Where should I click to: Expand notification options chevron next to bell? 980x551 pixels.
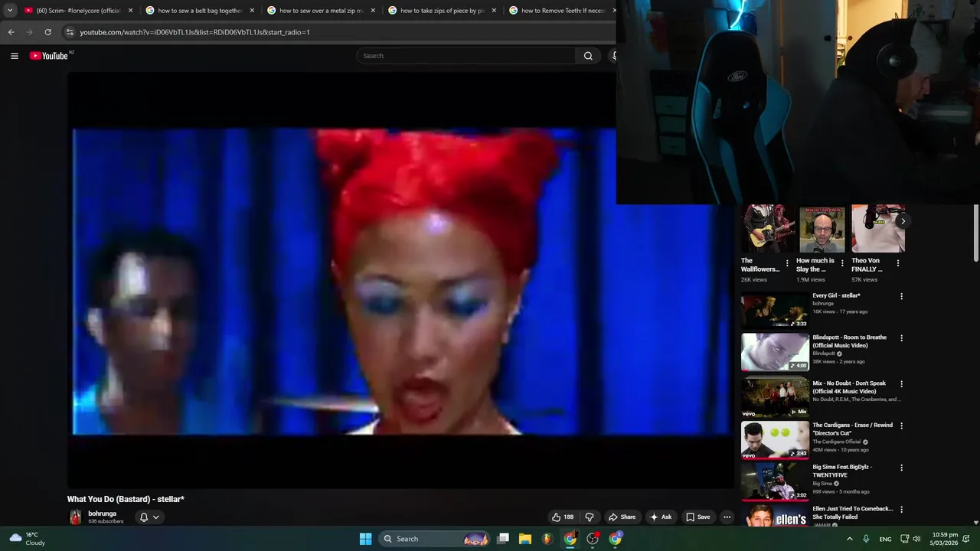pos(155,517)
